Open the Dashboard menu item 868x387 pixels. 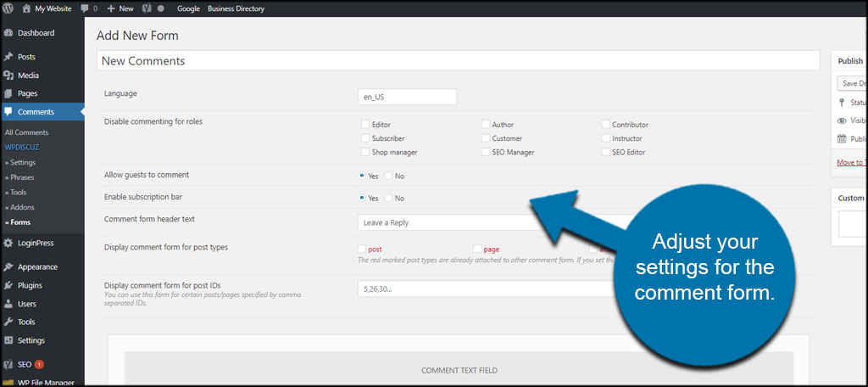[x=36, y=33]
